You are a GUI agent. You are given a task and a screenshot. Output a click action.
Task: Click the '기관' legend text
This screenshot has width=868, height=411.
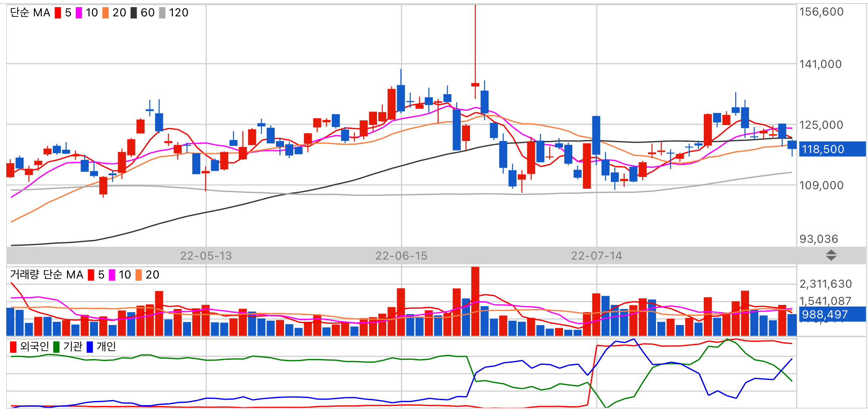click(72, 347)
